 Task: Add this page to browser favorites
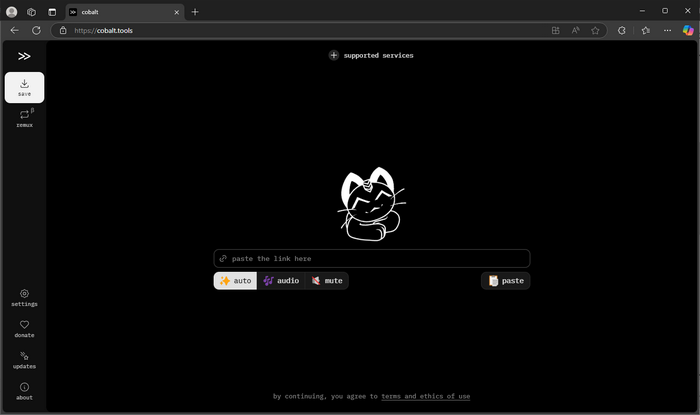(595, 30)
